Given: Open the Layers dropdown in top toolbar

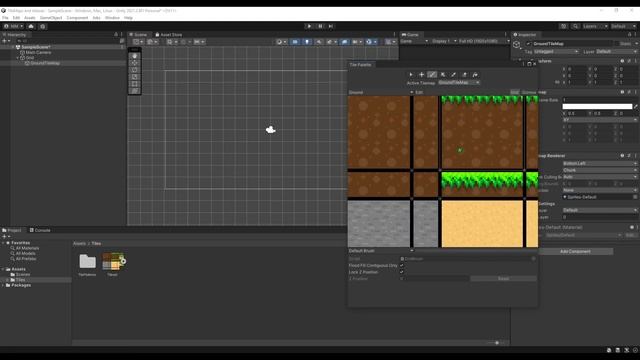Looking at the screenshot, I should click(595, 26).
